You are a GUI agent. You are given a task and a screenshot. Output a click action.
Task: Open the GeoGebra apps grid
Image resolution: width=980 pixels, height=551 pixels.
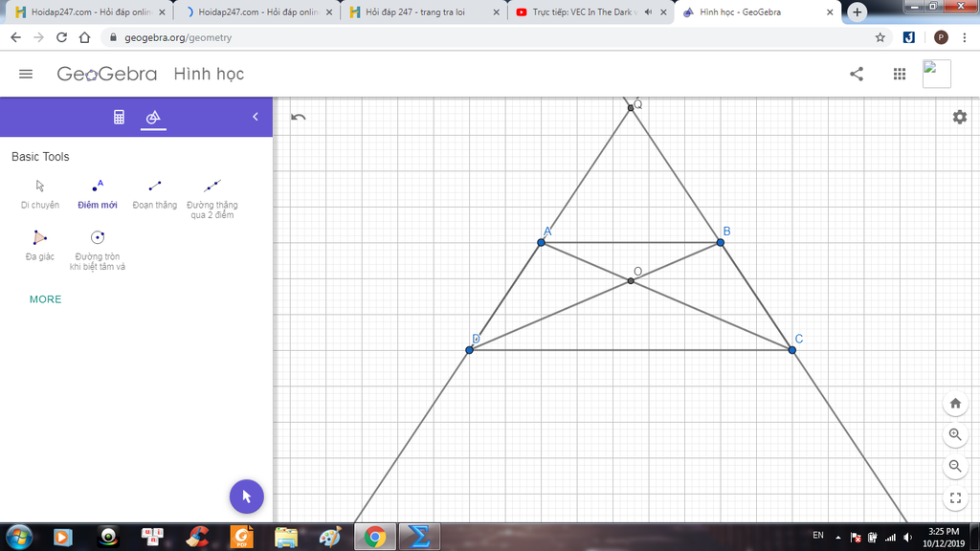900,74
